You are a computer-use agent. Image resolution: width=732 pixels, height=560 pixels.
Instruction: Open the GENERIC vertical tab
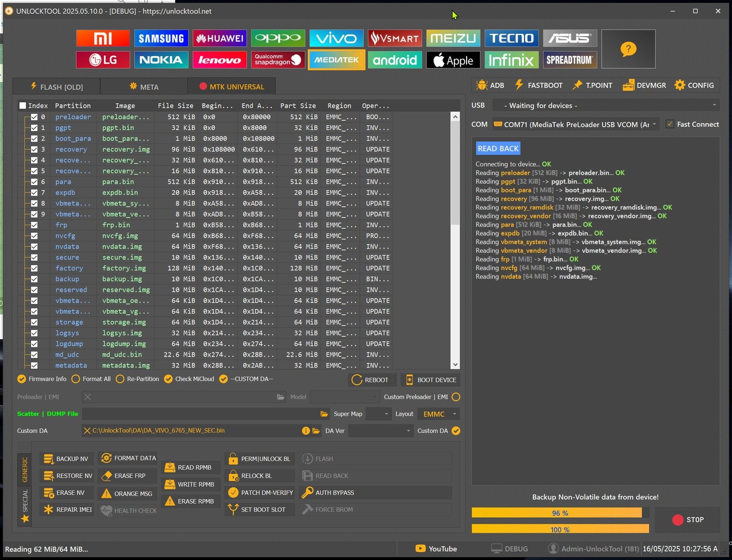(x=25, y=469)
